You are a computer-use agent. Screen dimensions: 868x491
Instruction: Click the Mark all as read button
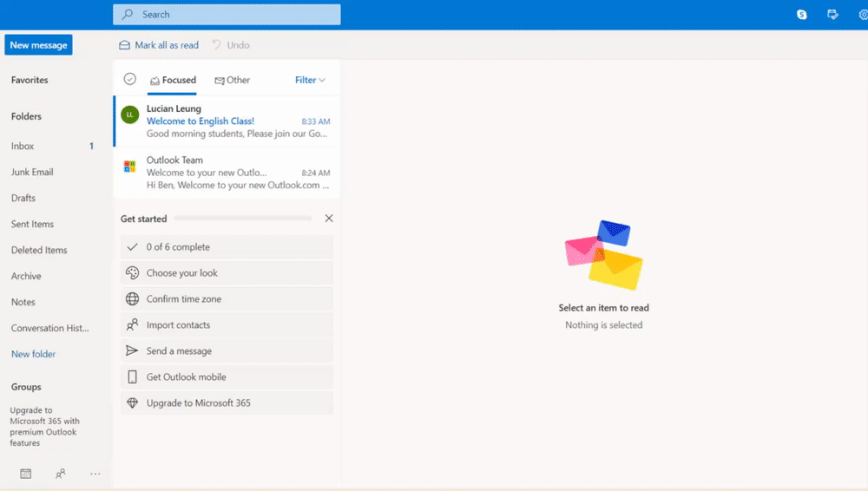[x=160, y=45]
